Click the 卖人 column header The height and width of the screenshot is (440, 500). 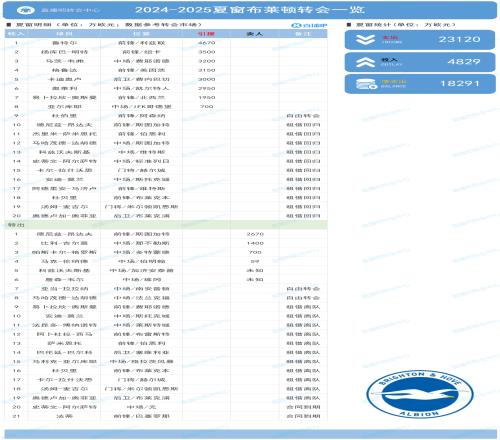click(254, 34)
